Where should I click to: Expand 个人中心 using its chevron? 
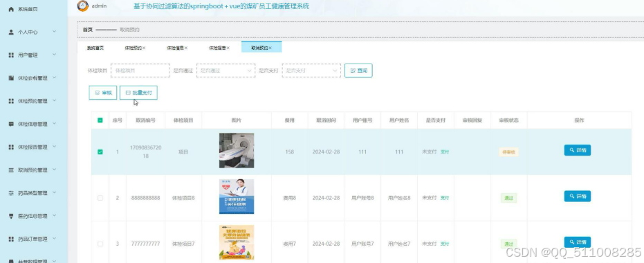click(x=54, y=32)
